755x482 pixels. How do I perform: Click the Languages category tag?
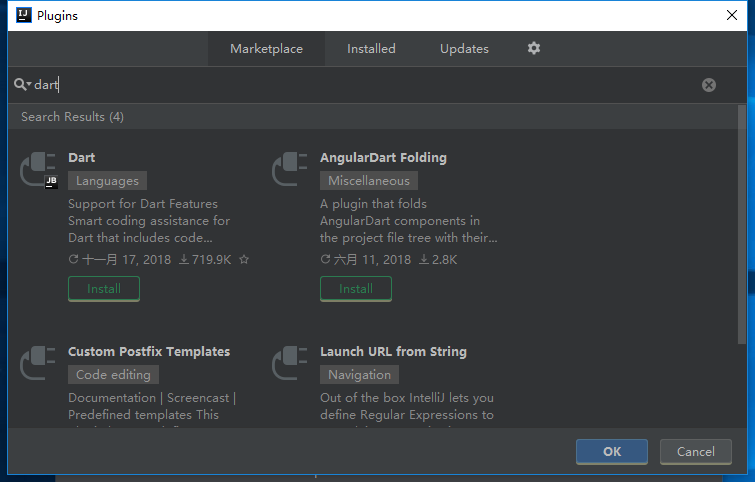click(108, 181)
